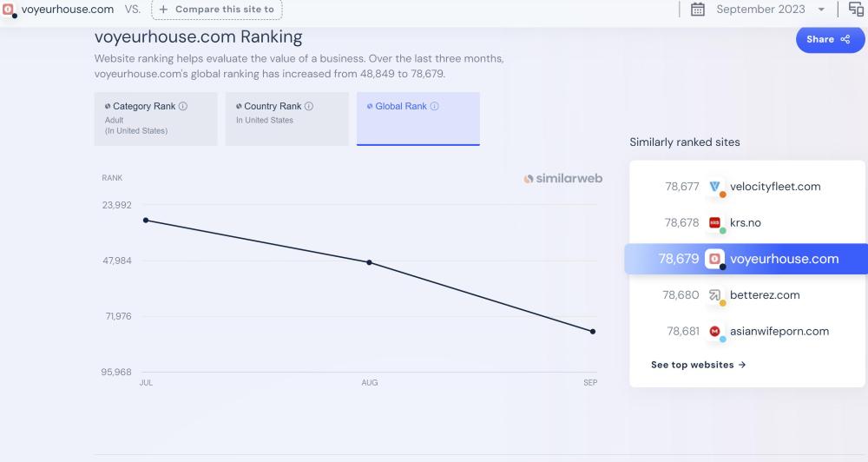The width and height of the screenshot is (868, 462).
Task: Click the SEP data point on the chart
Action: point(593,332)
